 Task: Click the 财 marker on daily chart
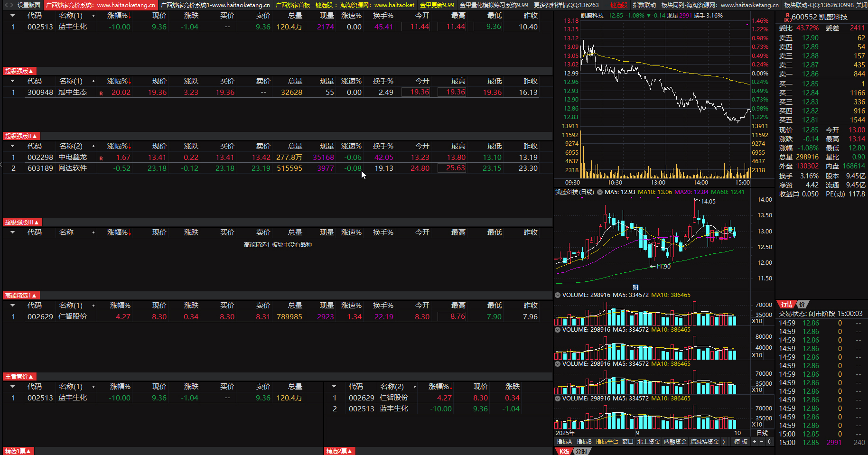pyautogui.click(x=635, y=287)
